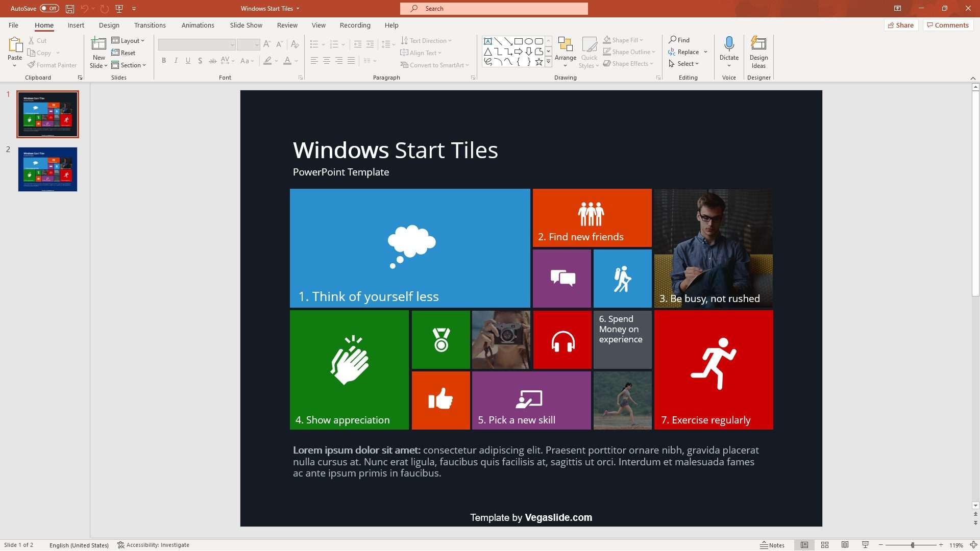Toggle bullet list formatting
The width and height of the screenshot is (980, 551).
point(314,44)
